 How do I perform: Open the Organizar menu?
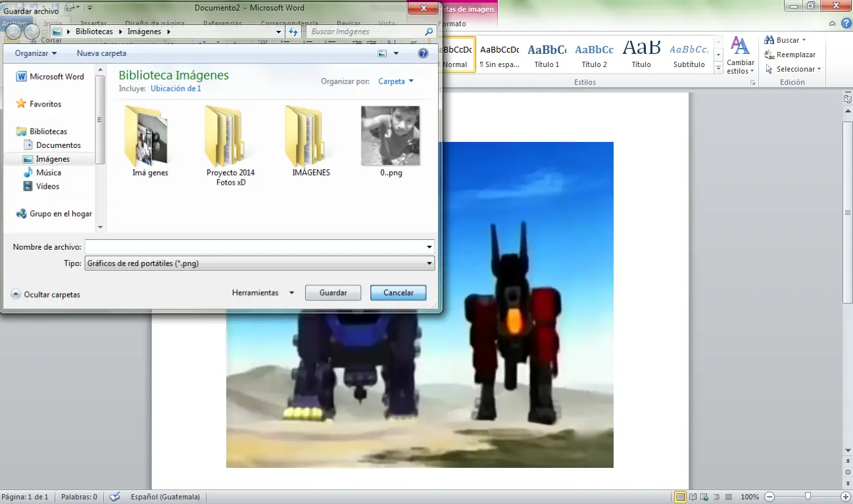click(x=36, y=53)
